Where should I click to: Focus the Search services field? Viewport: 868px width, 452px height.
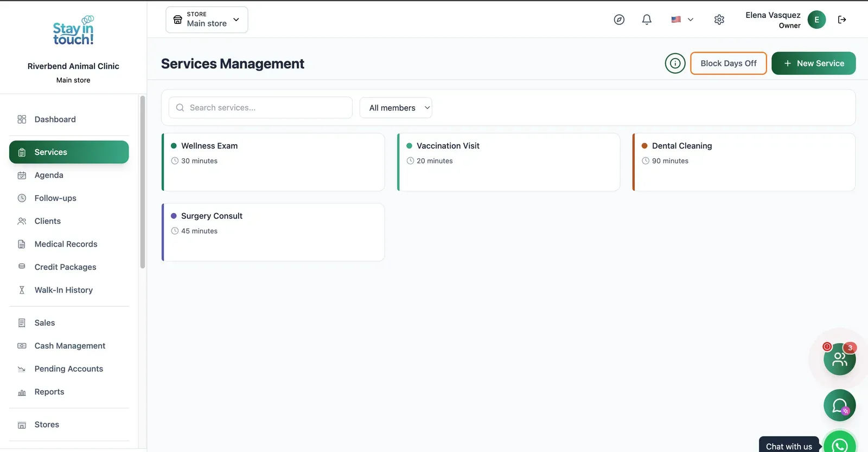click(x=260, y=108)
